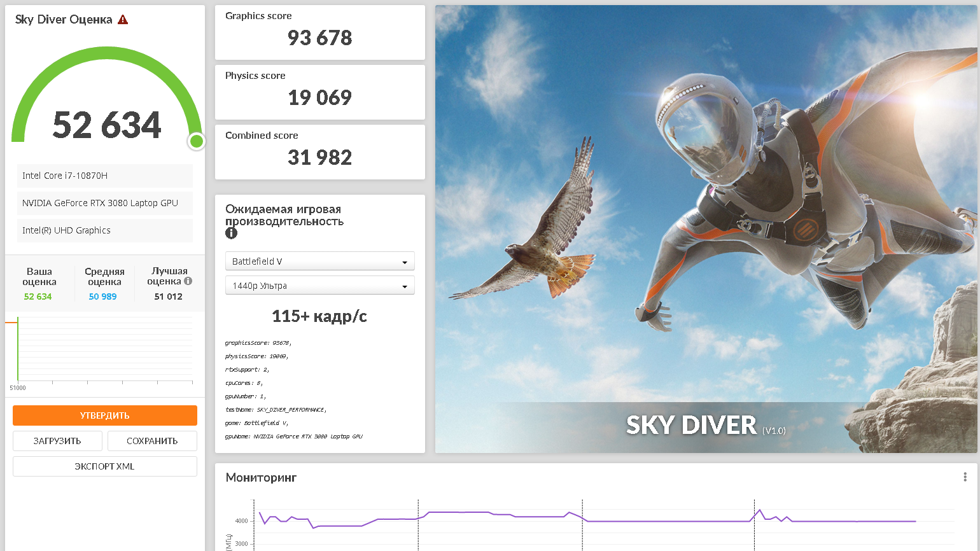Click the Sky Diver artwork image
The width and height of the screenshot is (980, 551).
point(706,229)
